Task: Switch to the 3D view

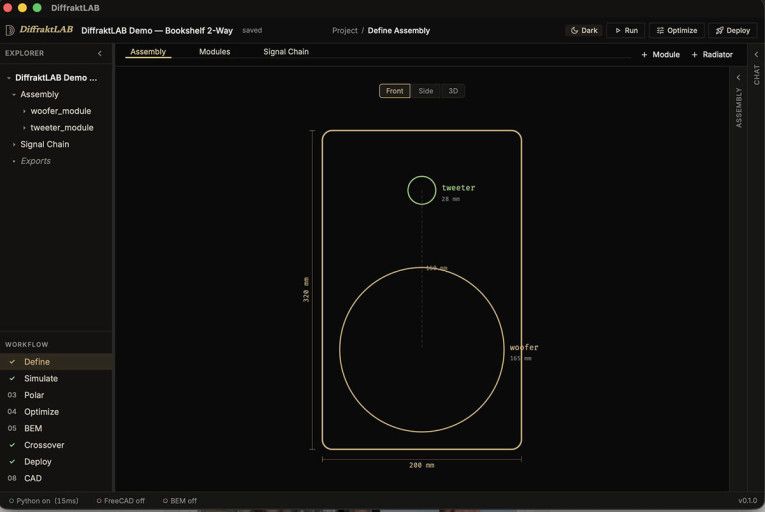Action: [x=453, y=91]
